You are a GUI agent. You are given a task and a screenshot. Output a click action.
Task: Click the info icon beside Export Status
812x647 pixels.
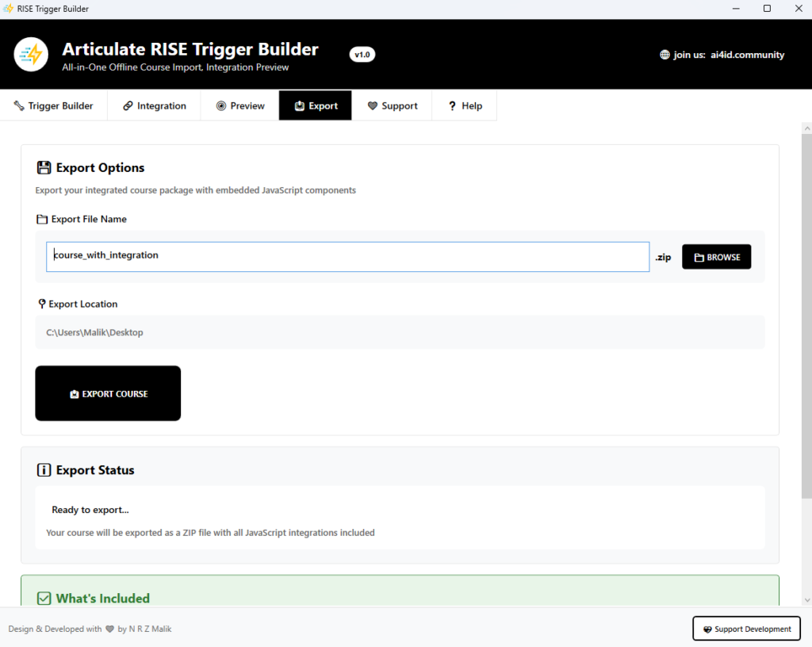pyautogui.click(x=44, y=470)
